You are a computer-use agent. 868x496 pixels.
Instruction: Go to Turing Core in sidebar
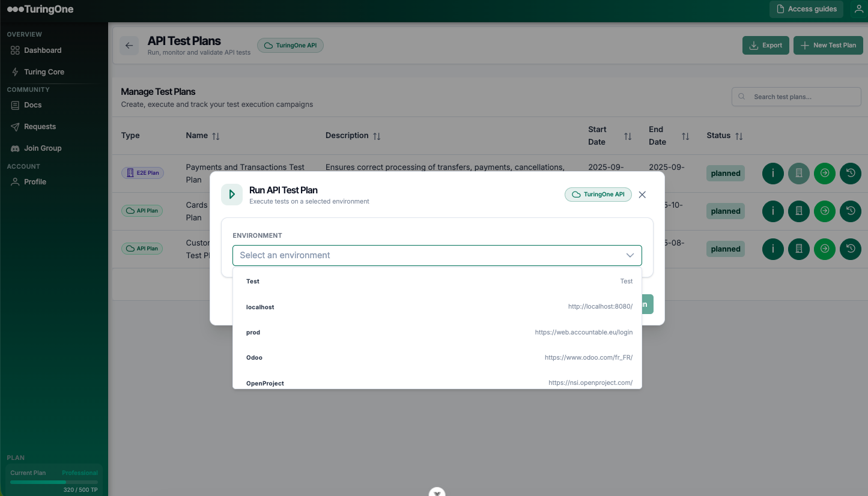[x=44, y=72]
